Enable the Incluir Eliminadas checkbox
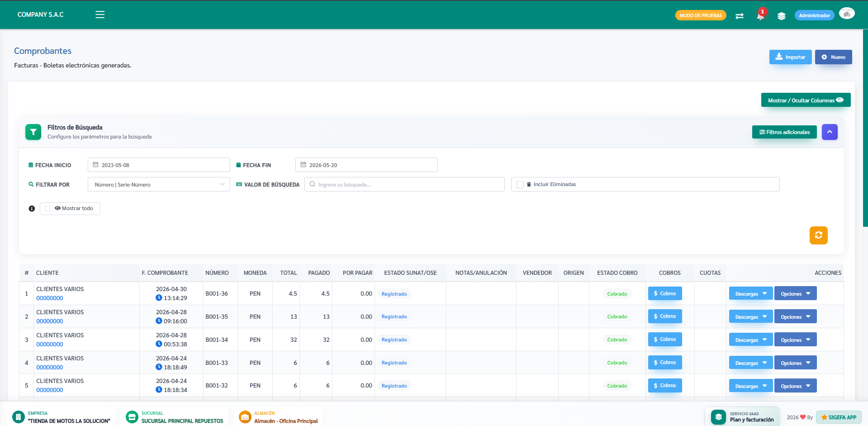 point(520,185)
